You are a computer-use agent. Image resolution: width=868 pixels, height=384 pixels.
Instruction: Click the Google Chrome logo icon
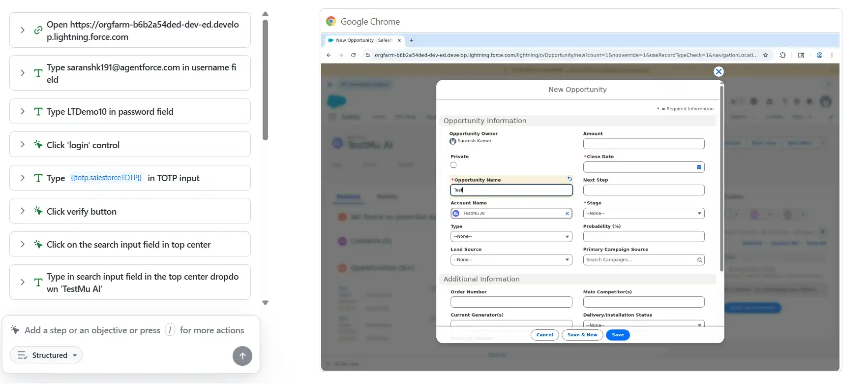331,21
